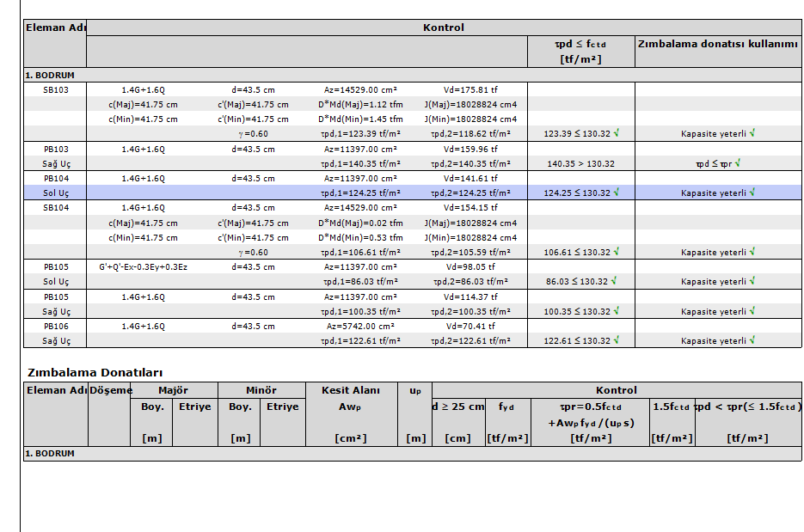Select the failing 140.35 > 130.32 result
804x532 pixels.
tap(580, 163)
